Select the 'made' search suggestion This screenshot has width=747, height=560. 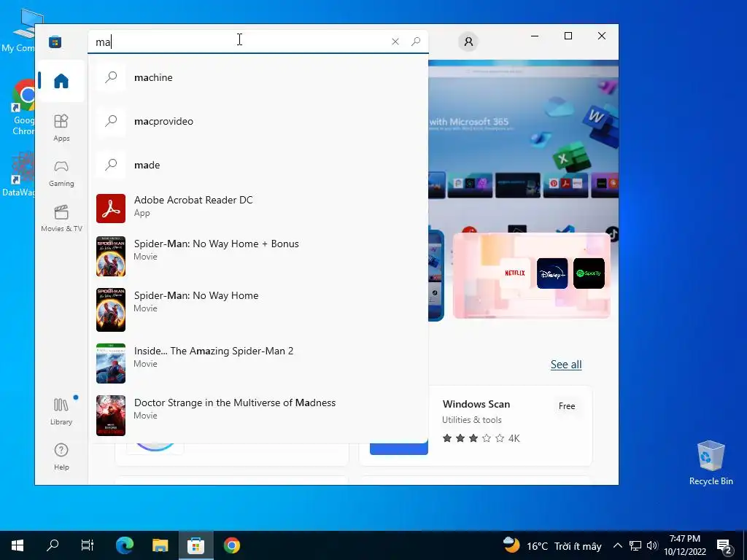(258, 165)
